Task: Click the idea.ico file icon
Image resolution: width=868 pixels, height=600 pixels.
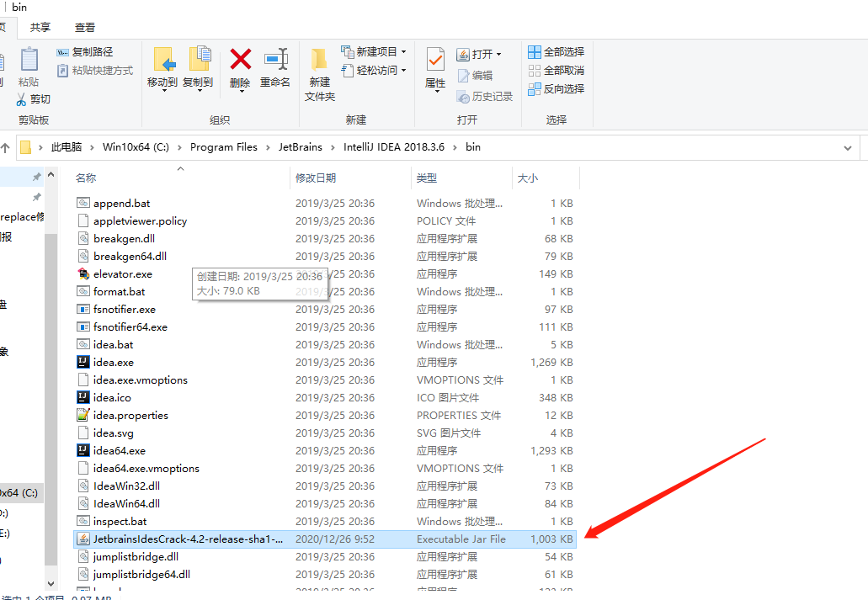Action: tap(83, 397)
